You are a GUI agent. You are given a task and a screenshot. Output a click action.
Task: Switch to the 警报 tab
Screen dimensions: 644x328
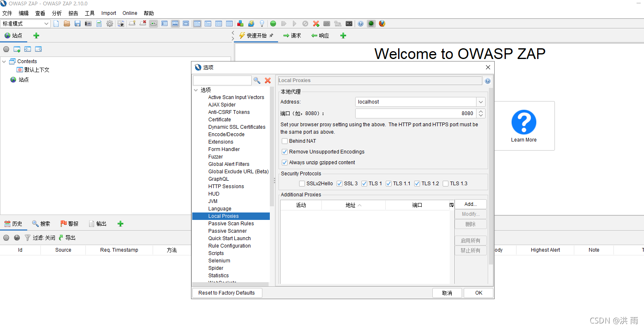click(69, 224)
